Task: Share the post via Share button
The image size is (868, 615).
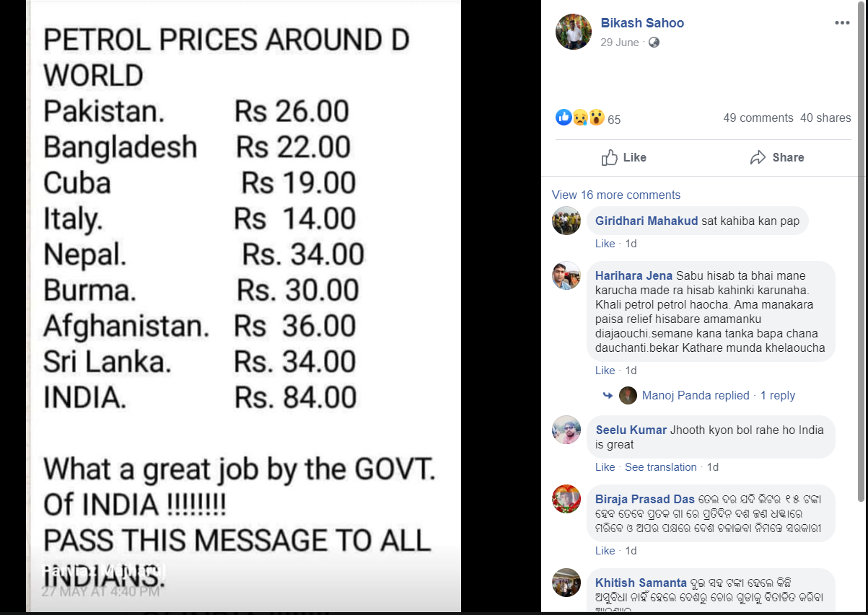Action: [777, 157]
